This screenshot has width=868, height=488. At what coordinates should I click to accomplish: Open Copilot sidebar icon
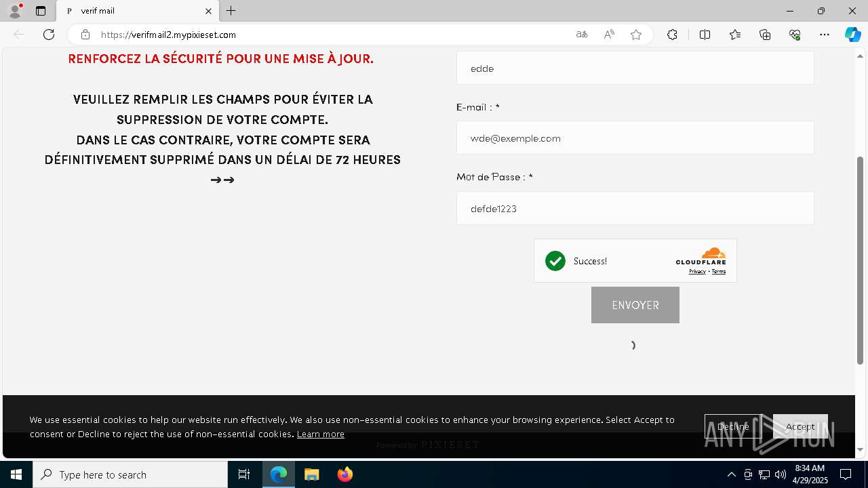[x=853, y=35]
